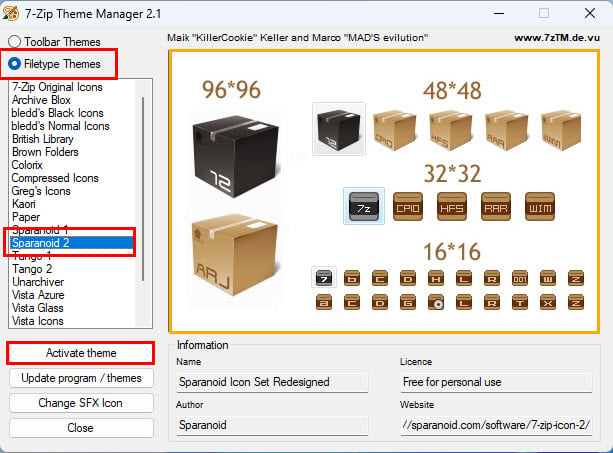Choose Compressed Icons theme

pos(55,178)
